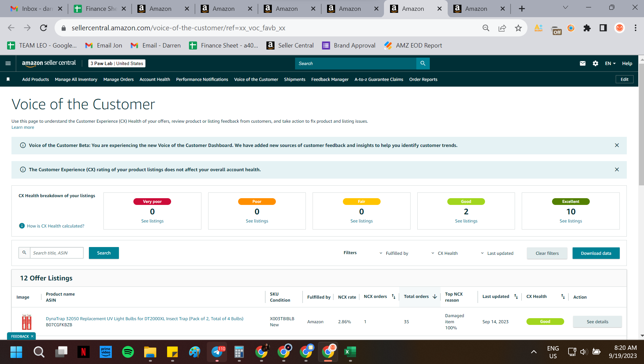Open the Seller Central hamburger menu
This screenshot has width=644, height=364.
pos(8,63)
